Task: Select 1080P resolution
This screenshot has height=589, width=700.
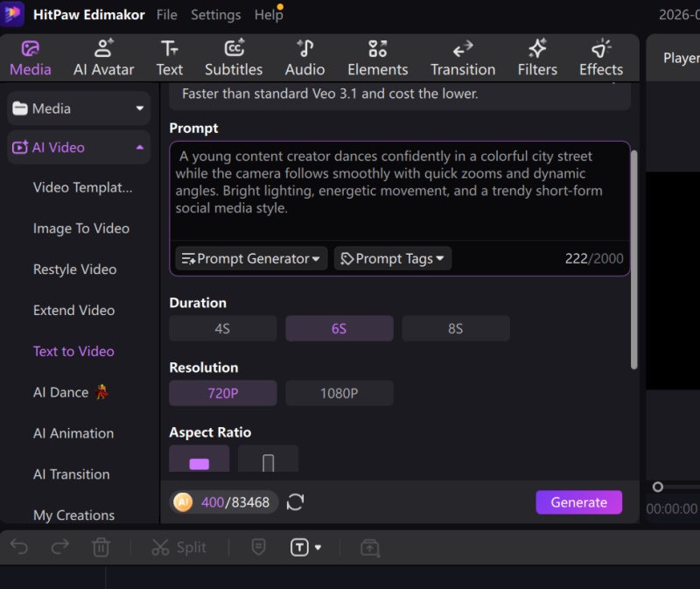Action: click(339, 393)
